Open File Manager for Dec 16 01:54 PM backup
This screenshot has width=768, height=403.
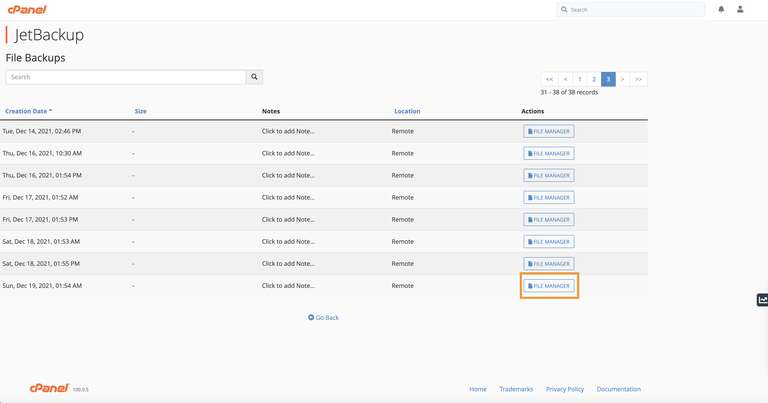click(x=549, y=175)
